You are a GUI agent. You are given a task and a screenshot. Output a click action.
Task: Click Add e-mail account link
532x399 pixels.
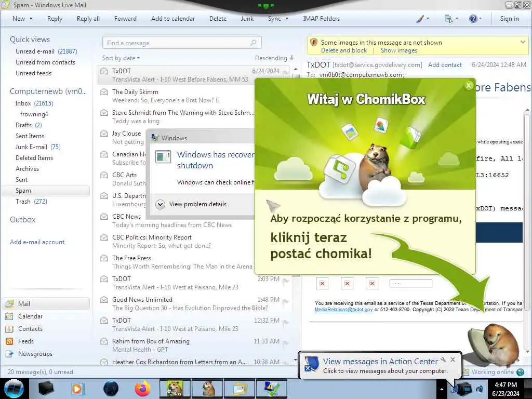37,242
